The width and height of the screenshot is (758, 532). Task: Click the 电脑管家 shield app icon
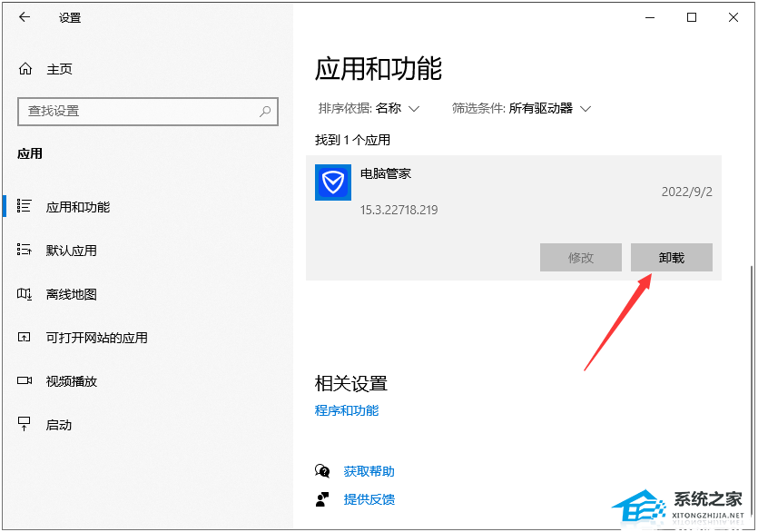333,182
